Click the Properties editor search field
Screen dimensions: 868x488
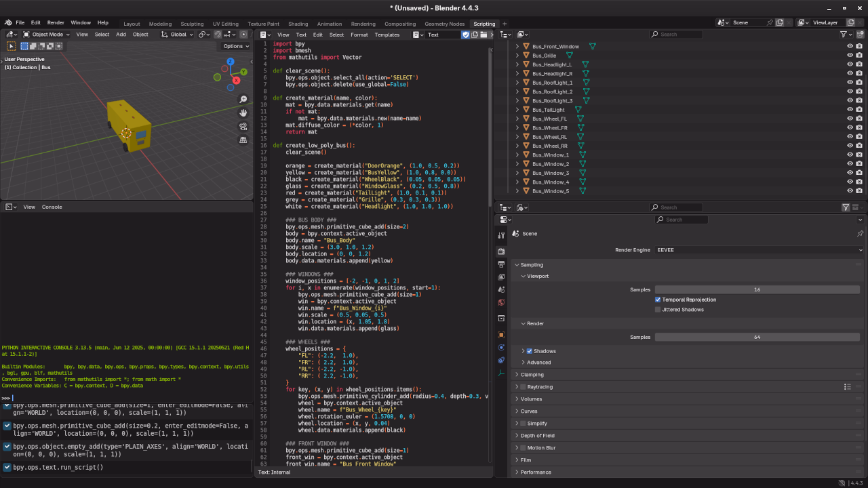[682, 220]
